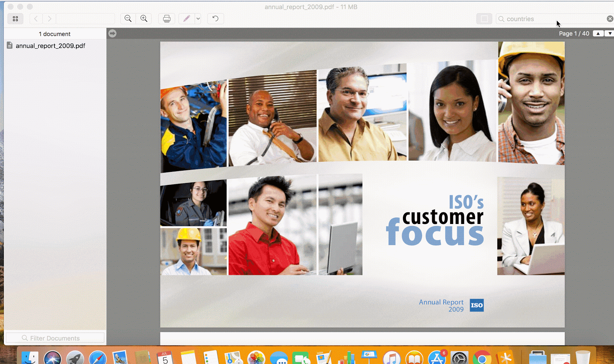
Task: Open Keynote from the Dock
Action: (x=369, y=358)
